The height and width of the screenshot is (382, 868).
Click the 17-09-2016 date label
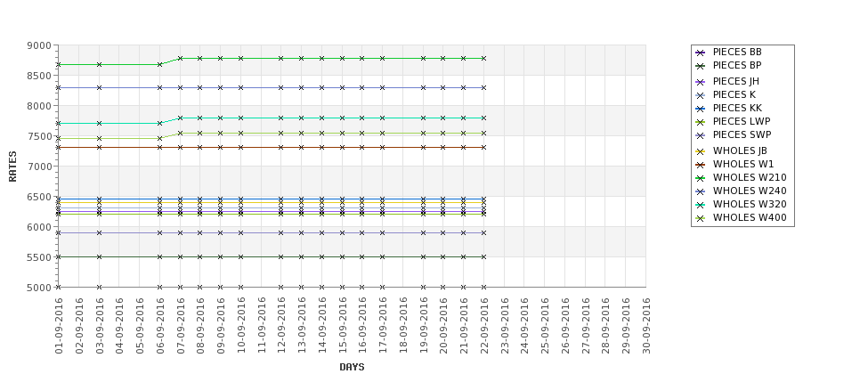[383, 326]
